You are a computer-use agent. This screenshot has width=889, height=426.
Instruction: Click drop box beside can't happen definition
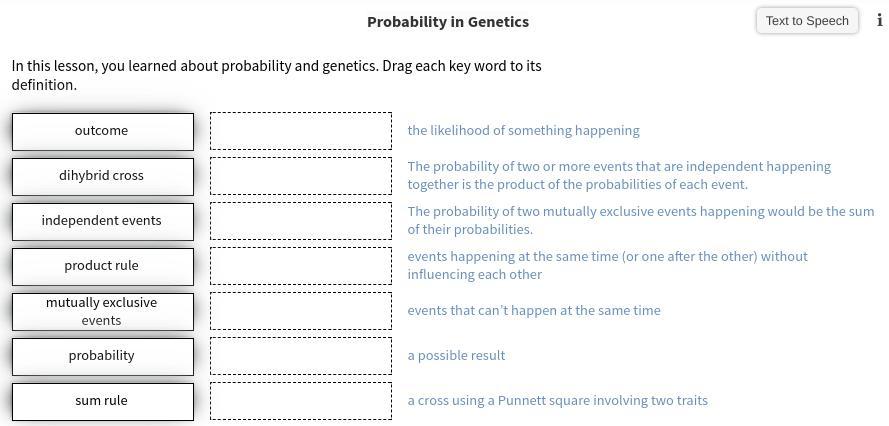pos(300,311)
